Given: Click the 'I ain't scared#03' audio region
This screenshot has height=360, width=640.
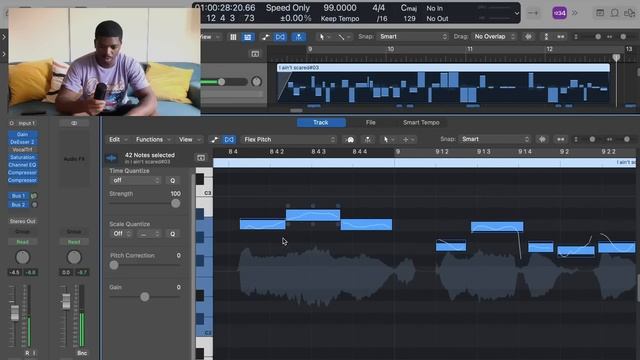Looking at the screenshot, I should pos(443,84).
